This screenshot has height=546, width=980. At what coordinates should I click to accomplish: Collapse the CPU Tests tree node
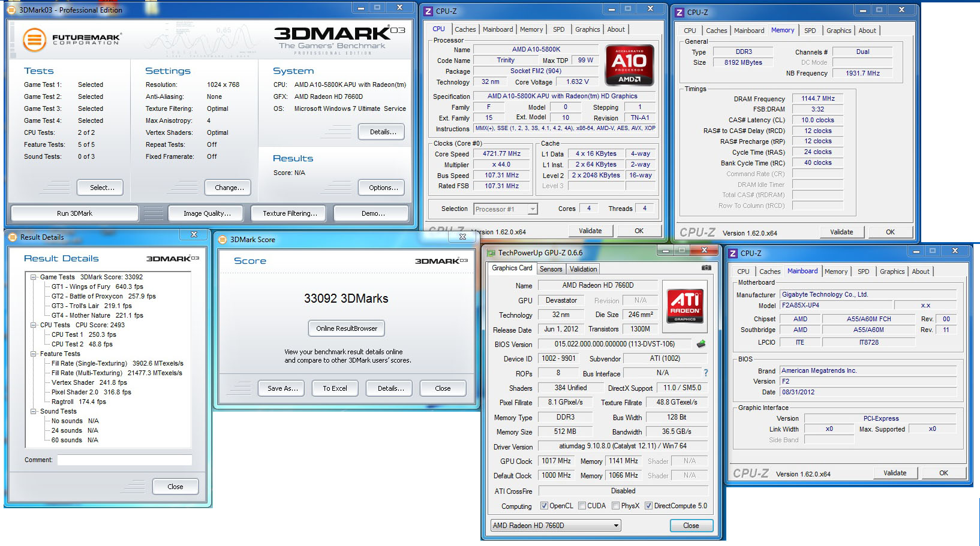[x=34, y=325]
